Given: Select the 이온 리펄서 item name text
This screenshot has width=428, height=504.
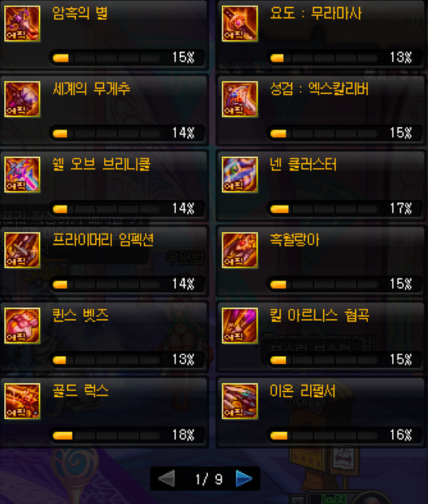Looking at the screenshot, I should point(303,391).
